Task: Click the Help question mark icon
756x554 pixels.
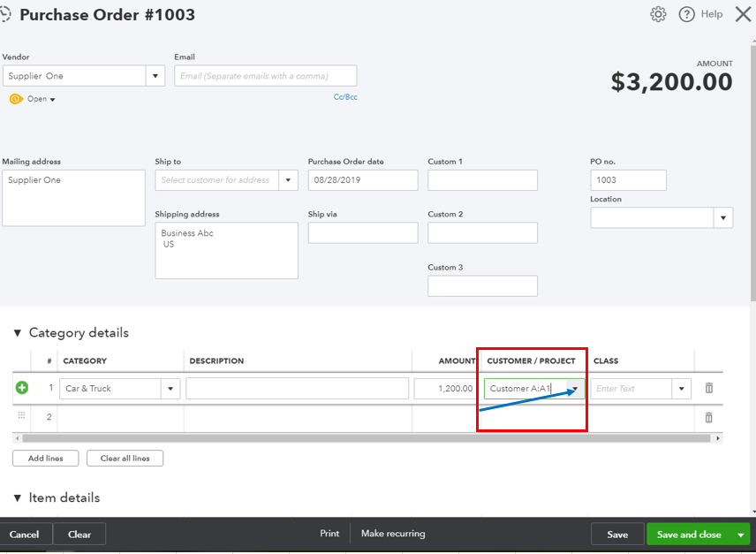Action: pyautogui.click(x=686, y=14)
